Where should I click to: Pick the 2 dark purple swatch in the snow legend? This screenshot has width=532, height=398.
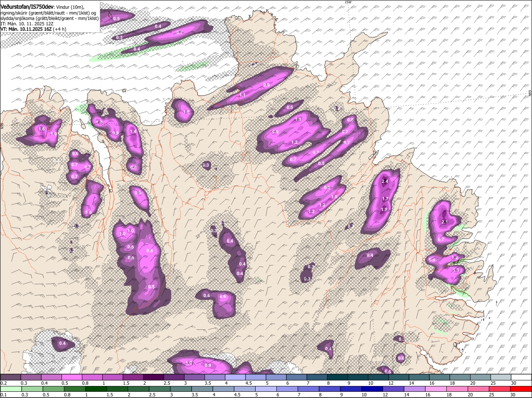[x=153, y=377]
